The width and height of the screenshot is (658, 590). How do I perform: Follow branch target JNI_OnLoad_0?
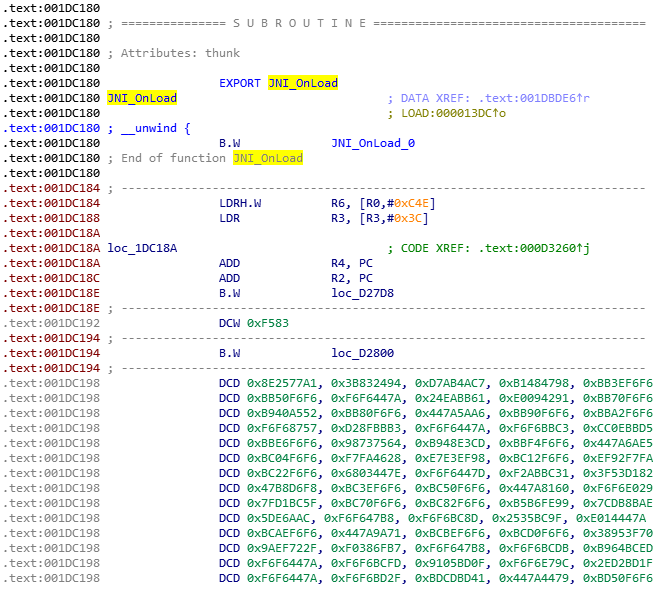click(373, 143)
